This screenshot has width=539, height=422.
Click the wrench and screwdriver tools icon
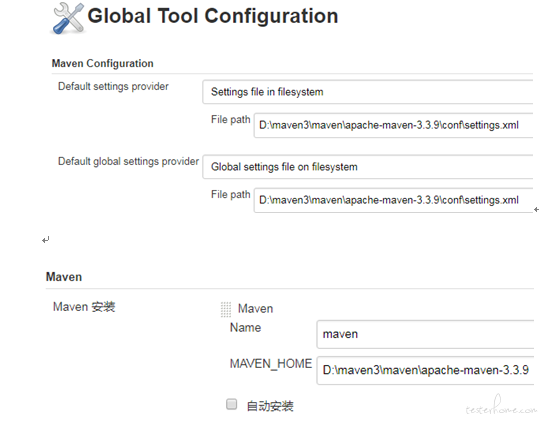click(x=69, y=18)
